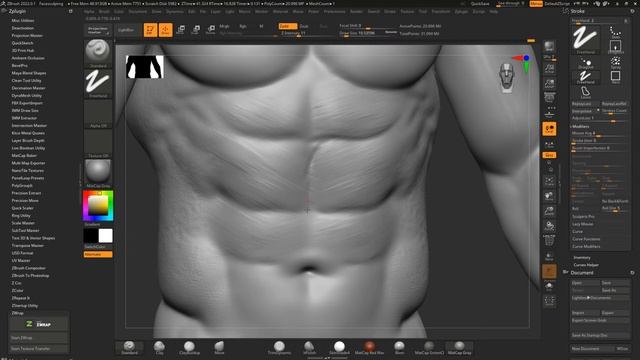
Task: Click the LightBox button
Action: [x=126, y=30]
